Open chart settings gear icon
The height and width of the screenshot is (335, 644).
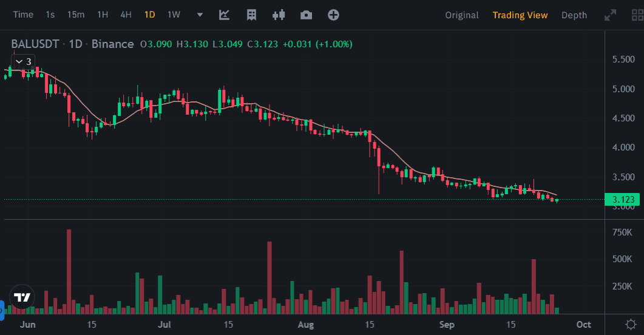point(631,324)
